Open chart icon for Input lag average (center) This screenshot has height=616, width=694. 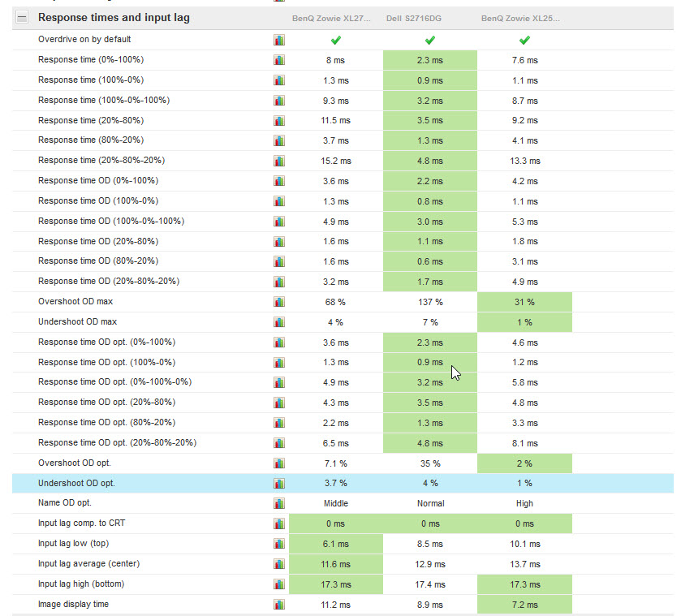(x=279, y=564)
